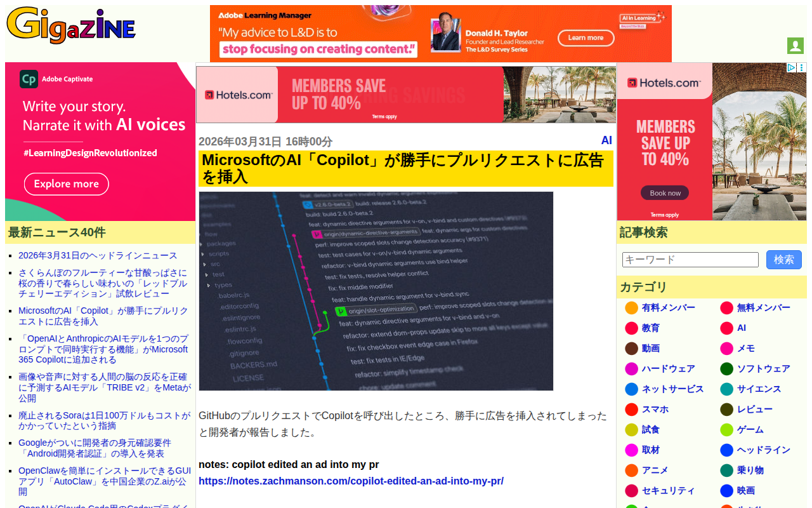Open the AdChoices icon on Hotels.com ad
The image size is (812, 508).
tap(792, 67)
